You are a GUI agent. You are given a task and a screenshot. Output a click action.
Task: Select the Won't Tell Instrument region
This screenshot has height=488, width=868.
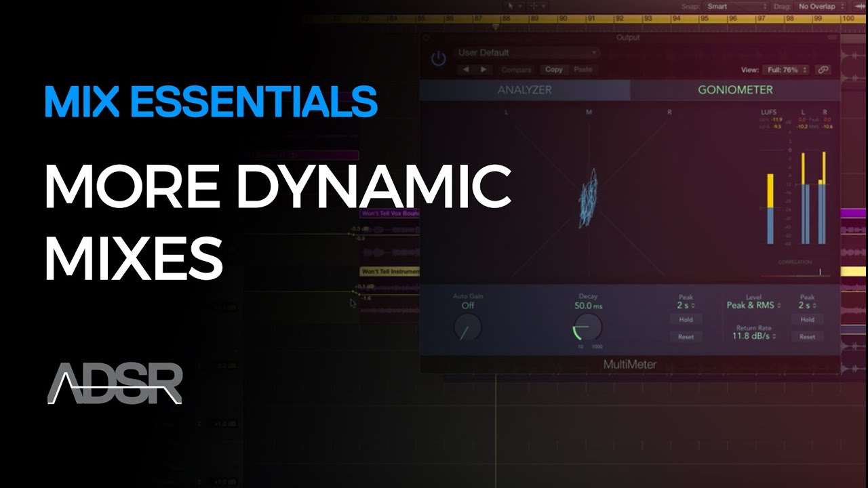click(x=390, y=272)
